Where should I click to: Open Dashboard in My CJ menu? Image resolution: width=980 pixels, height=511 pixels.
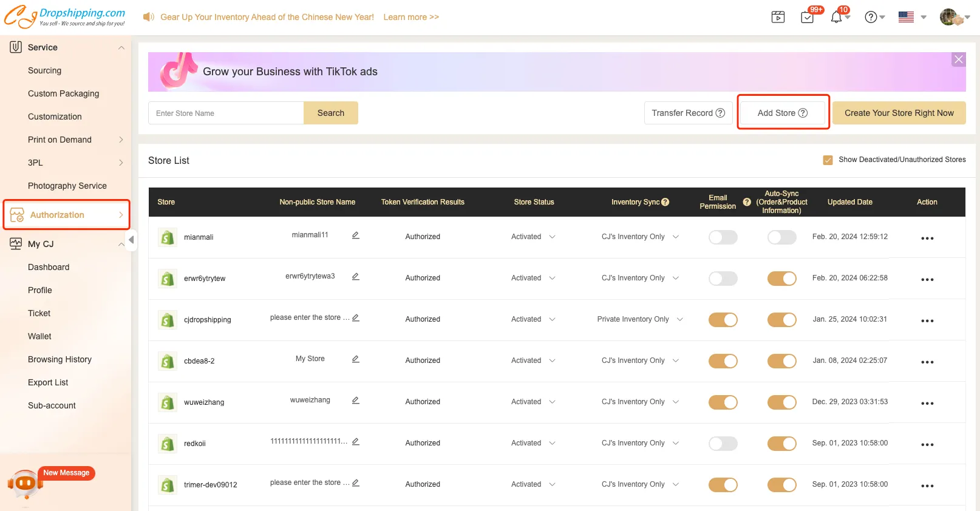pos(49,267)
